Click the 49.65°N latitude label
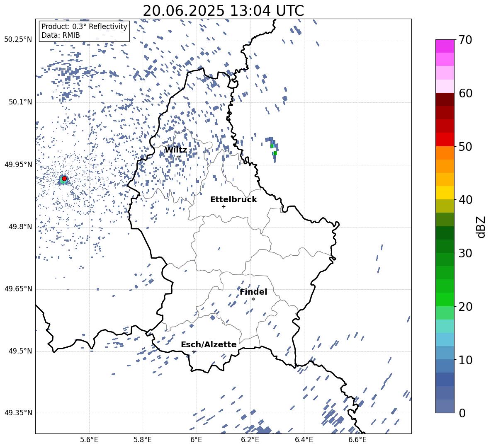The width and height of the screenshot is (491, 448). click(x=18, y=289)
